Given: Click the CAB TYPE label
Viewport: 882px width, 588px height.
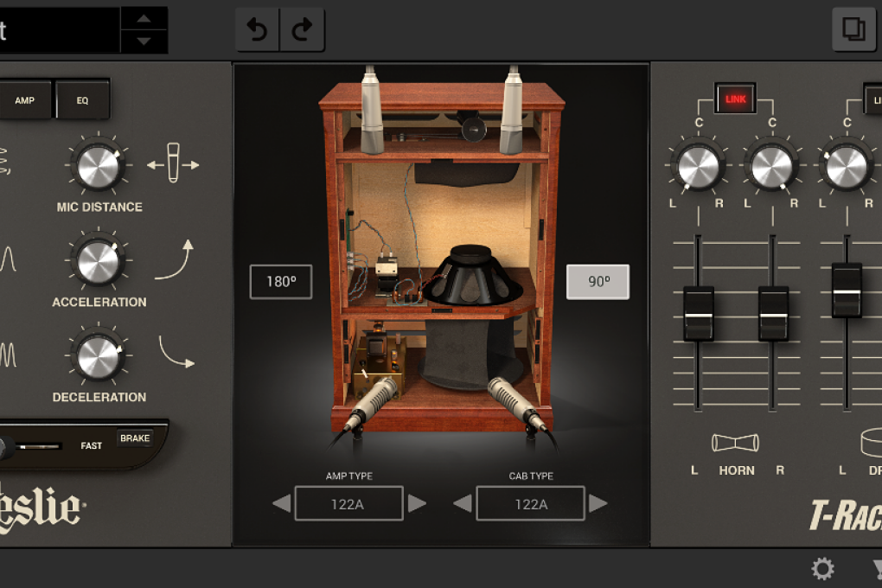Looking at the screenshot, I should coord(531,476).
